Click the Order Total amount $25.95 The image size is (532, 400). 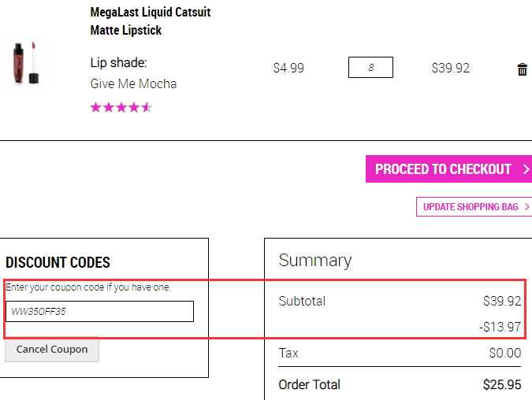pyautogui.click(x=502, y=385)
